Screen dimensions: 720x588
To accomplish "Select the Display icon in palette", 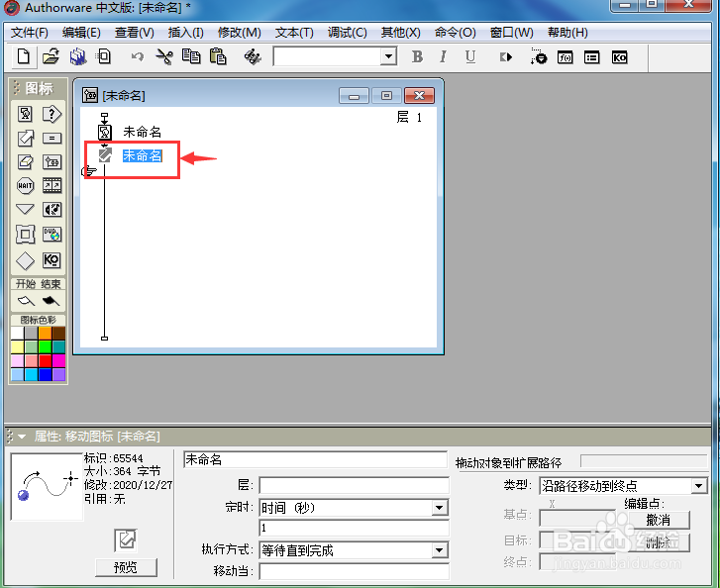I will point(26,114).
